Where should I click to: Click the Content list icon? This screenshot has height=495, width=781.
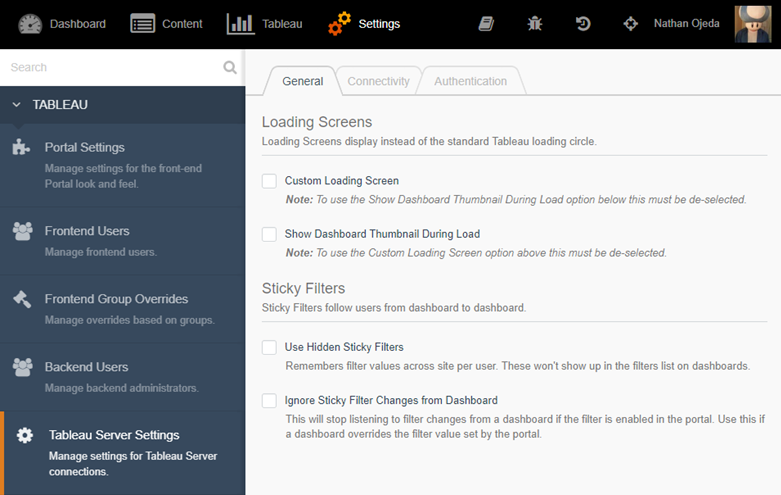coord(142,23)
